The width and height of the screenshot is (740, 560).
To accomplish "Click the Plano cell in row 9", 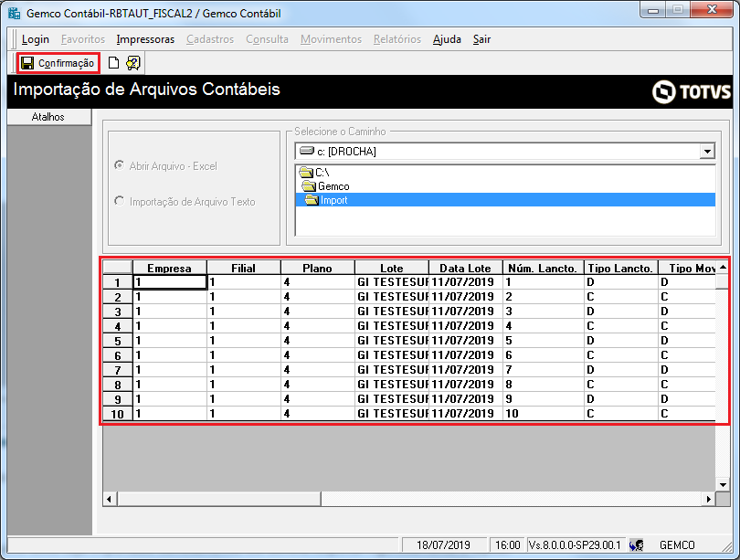I will [318, 399].
